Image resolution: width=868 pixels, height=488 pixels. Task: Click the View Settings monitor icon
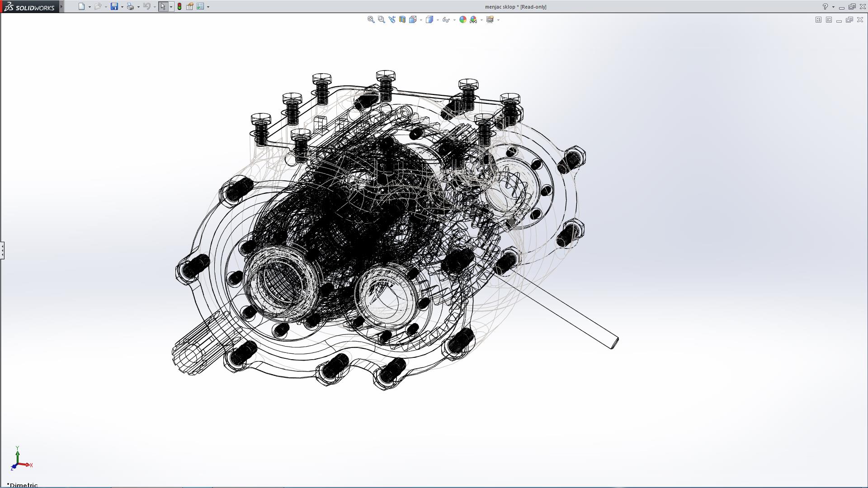click(490, 19)
